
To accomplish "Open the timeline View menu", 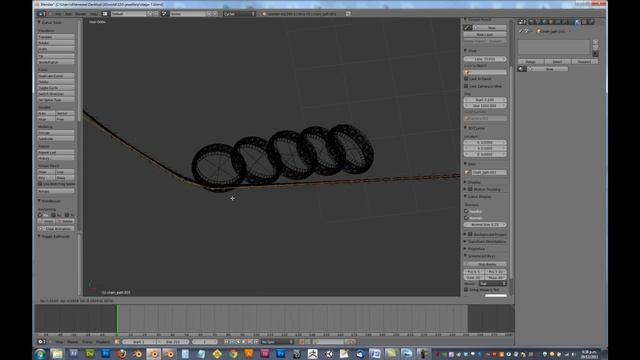I will (60, 342).
